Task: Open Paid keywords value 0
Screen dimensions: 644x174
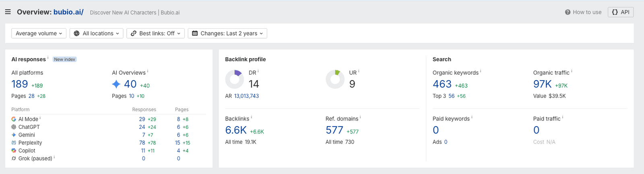Action: tap(436, 130)
